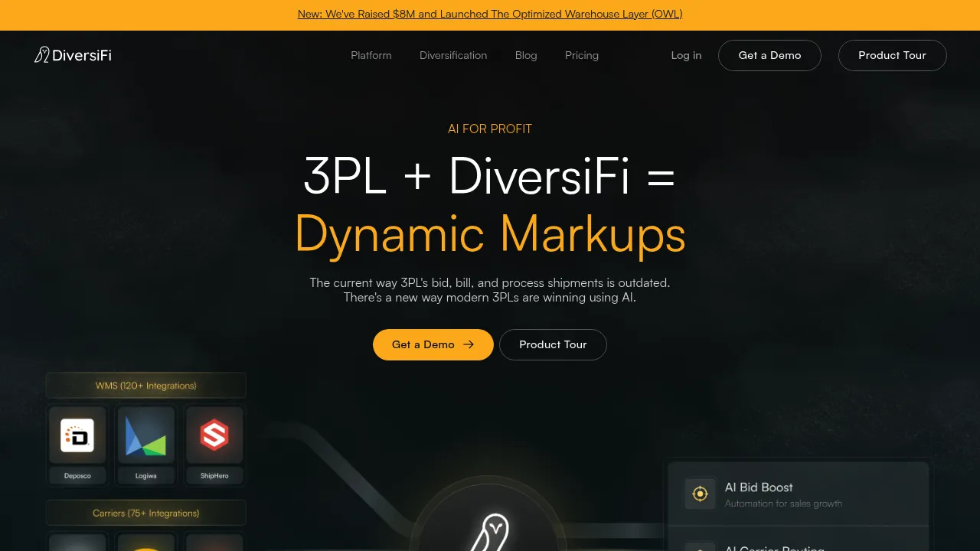Viewport: 980px width, 551px height.
Task: Choose the ShipHero integration icon
Action: tap(214, 435)
